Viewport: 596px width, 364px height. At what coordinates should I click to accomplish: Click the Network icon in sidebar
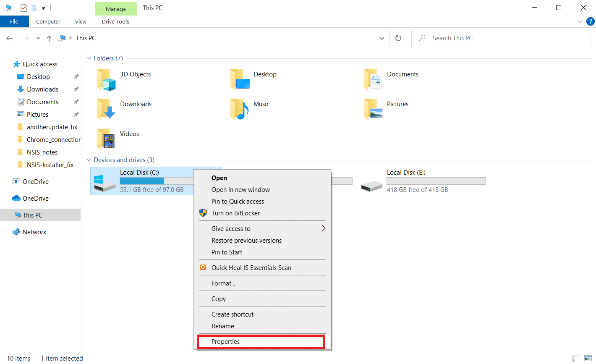(16, 232)
